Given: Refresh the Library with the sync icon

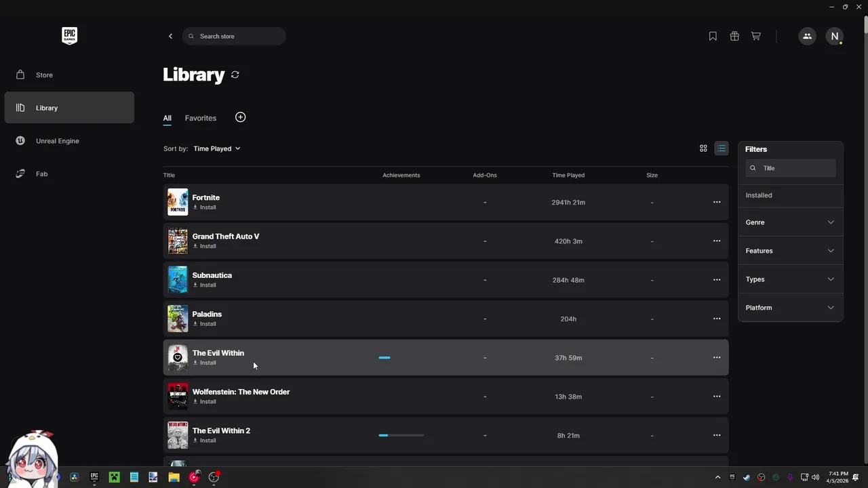Looking at the screenshot, I should tap(235, 75).
